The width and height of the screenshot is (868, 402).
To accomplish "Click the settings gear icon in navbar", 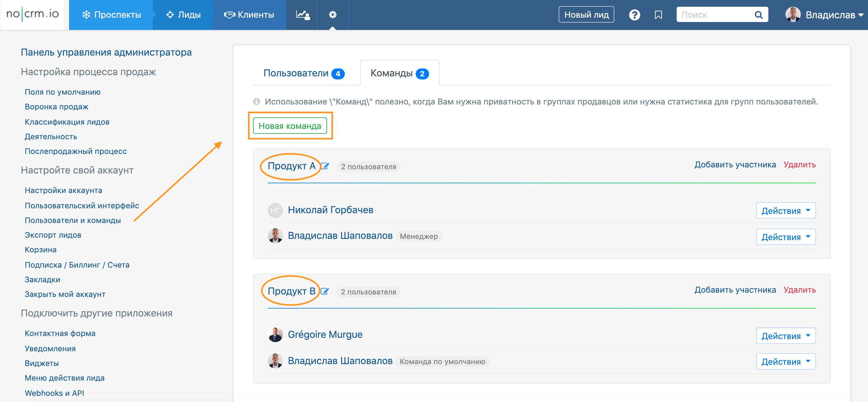I will click(333, 15).
